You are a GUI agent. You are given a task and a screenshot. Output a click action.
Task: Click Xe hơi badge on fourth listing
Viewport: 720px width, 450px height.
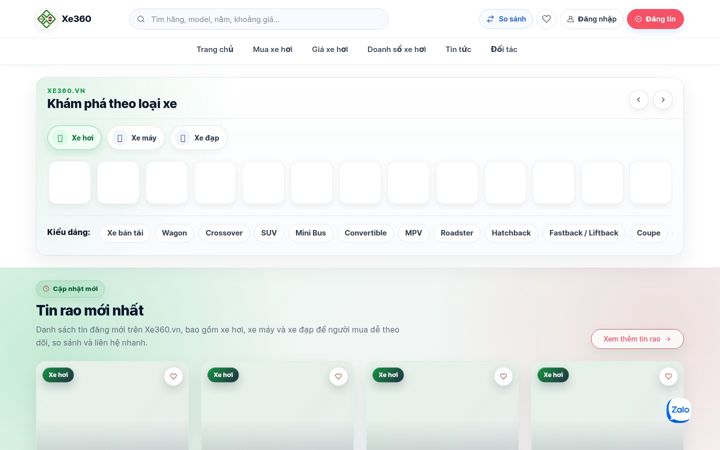[x=553, y=375]
